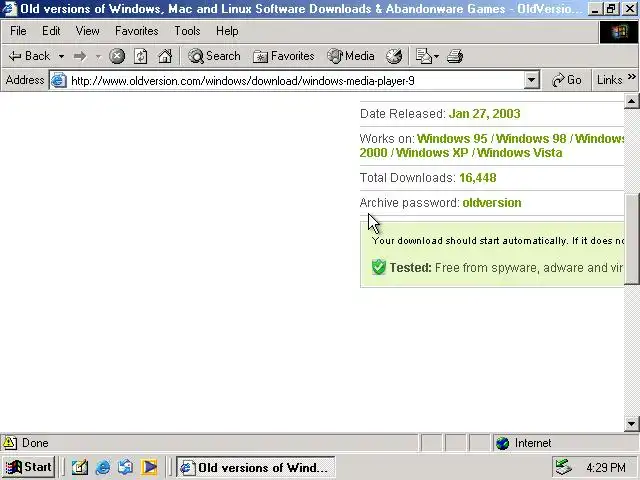Follow the Windows 98 link
Screen dimensions: 640x480
[x=531, y=139]
